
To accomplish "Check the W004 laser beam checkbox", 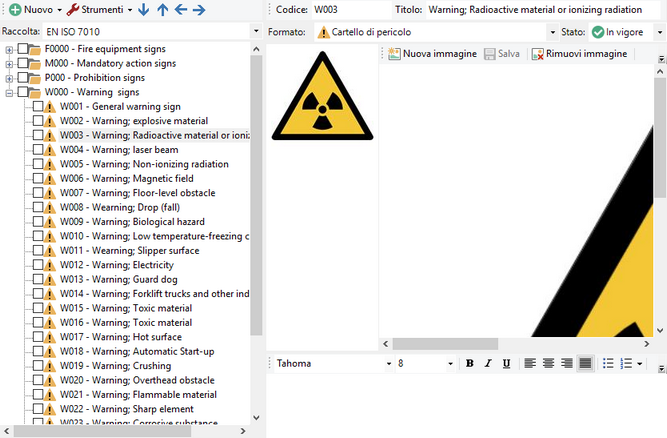I will pos(38,150).
